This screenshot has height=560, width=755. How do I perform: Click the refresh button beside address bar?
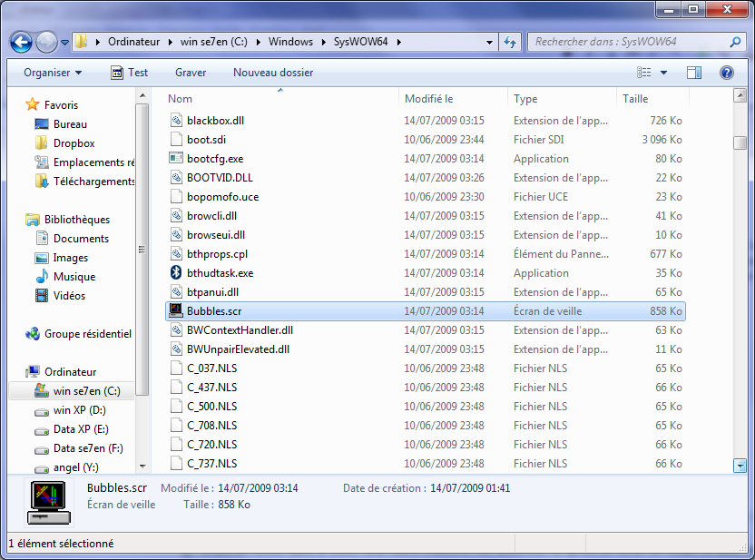tap(510, 42)
